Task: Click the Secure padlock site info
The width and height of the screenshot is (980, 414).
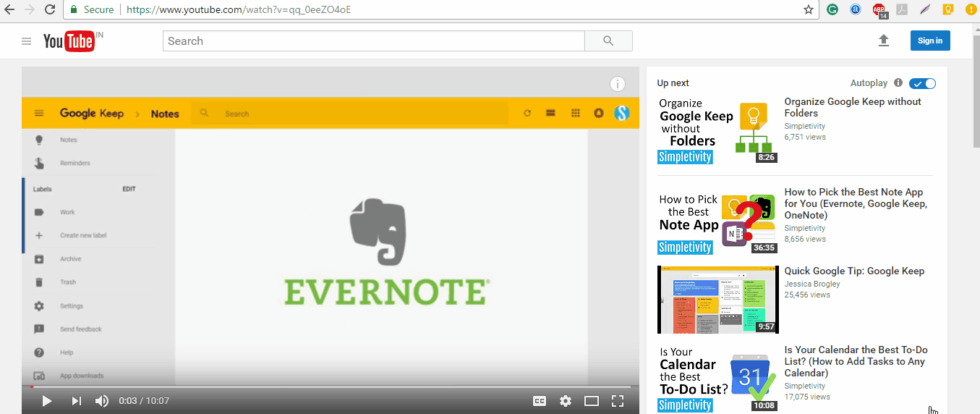Action: (x=91, y=9)
